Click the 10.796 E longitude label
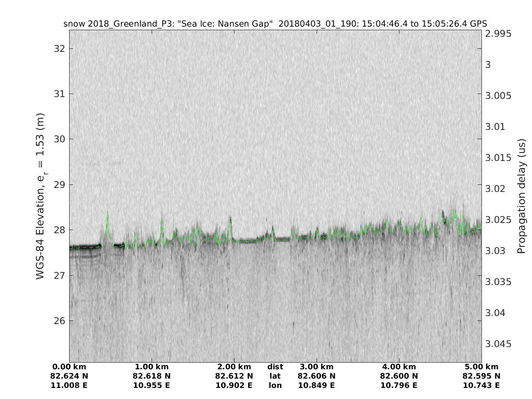The image size is (532, 399). click(399, 385)
